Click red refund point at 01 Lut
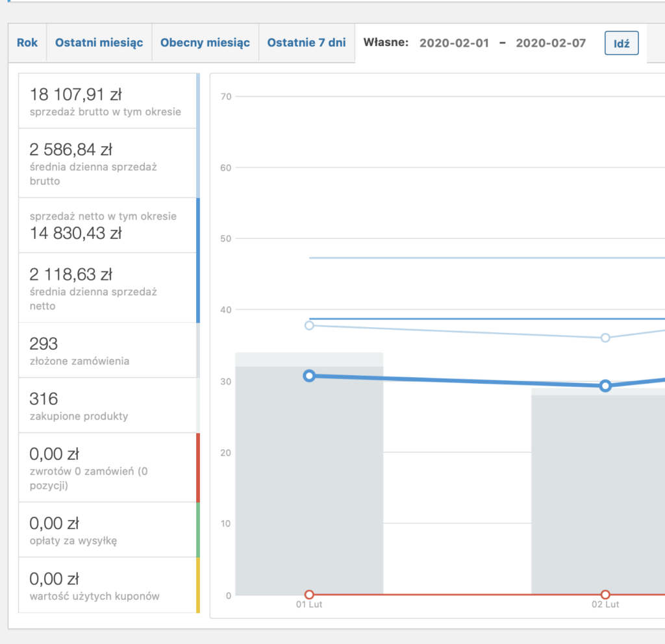The width and height of the screenshot is (665, 644). [x=309, y=595]
